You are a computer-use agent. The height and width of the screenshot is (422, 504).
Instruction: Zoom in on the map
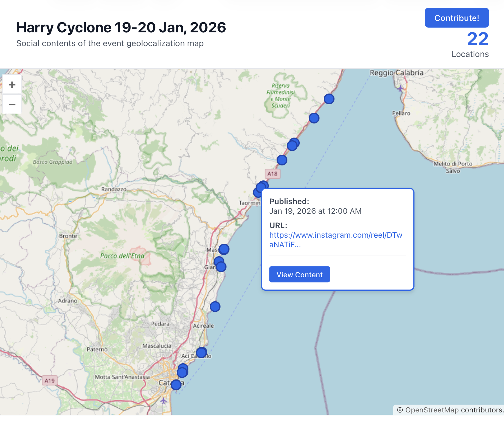tap(12, 85)
